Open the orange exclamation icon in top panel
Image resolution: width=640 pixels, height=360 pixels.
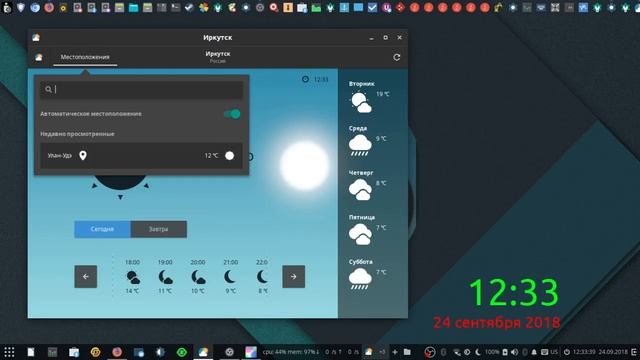coord(288,7)
